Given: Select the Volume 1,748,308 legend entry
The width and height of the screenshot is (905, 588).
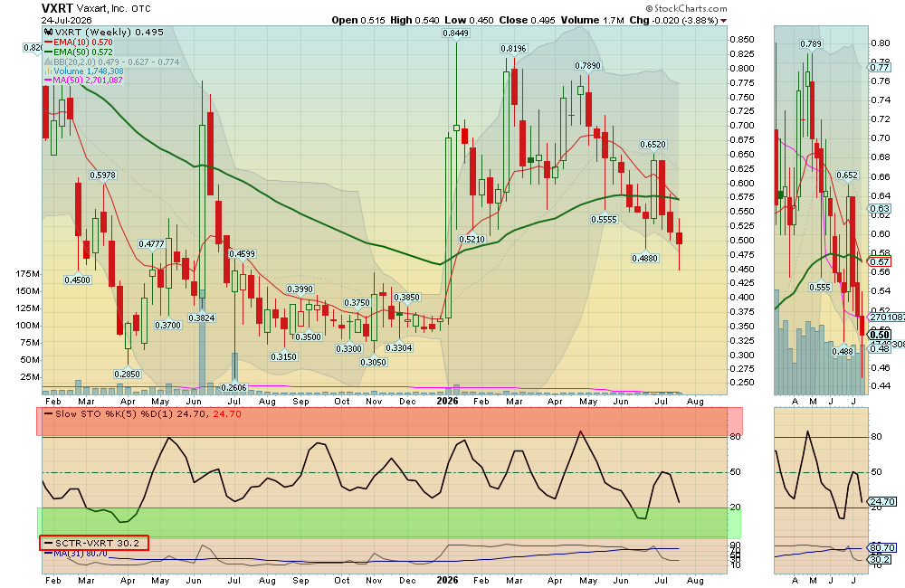Looking at the screenshot, I should 84,71.
